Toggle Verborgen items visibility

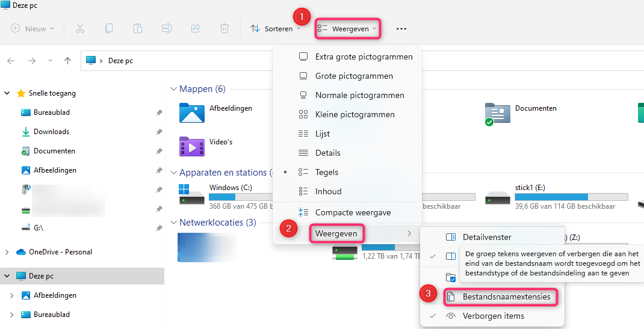pos(492,316)
